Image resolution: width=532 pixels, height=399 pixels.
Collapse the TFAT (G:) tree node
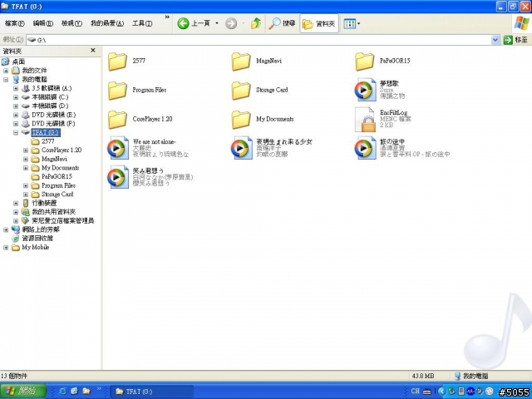pyautogui.click(x=16, y=132)
